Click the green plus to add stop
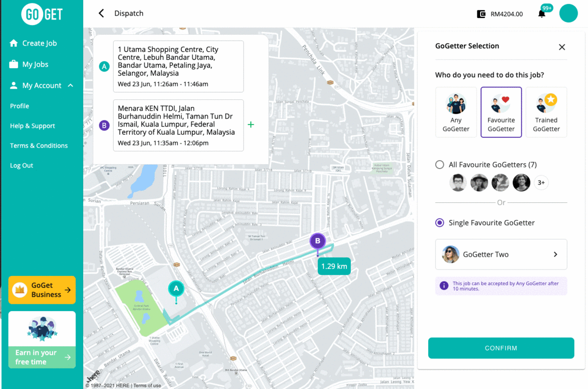The width and height of the screenshot is (588, 389). [251, 125]
